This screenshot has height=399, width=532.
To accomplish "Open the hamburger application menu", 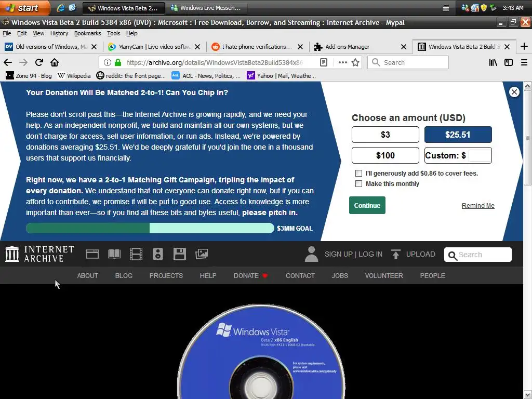I will click(524, 62).
